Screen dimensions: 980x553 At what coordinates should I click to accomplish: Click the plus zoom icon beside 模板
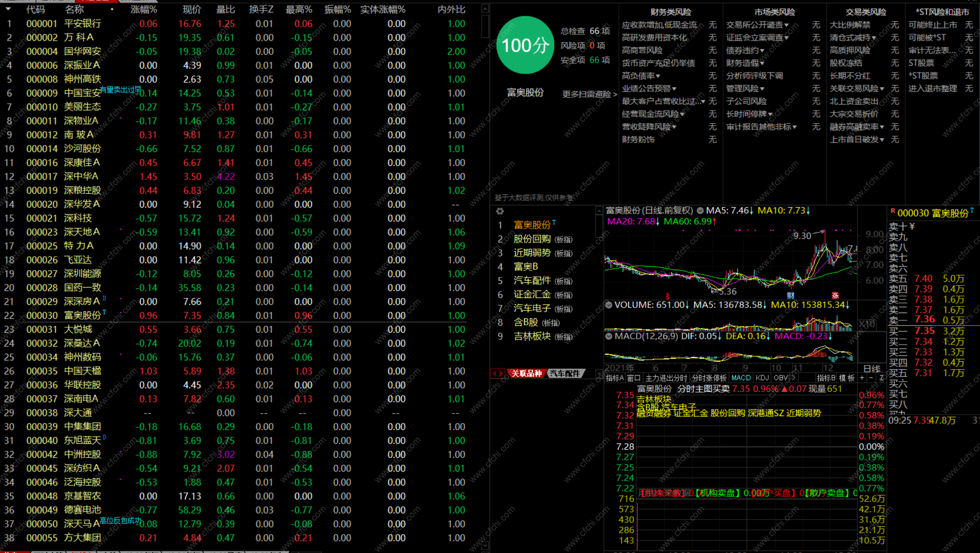862,378
